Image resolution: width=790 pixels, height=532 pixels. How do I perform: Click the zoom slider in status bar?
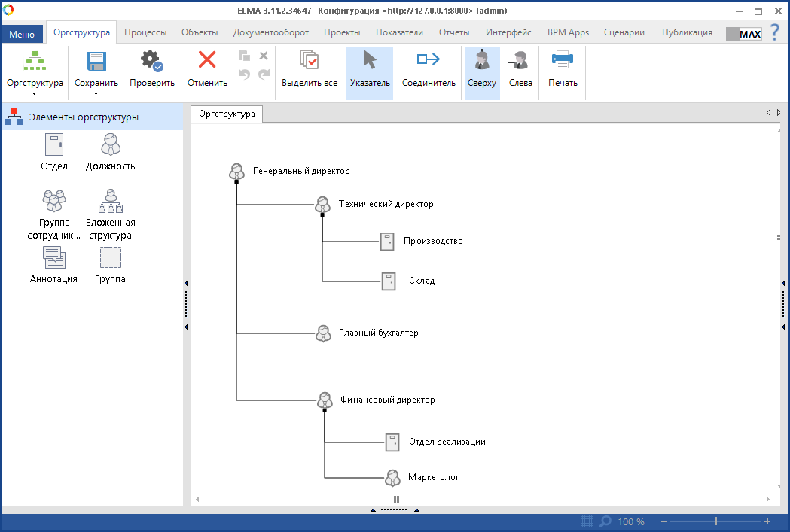(715, 521)
